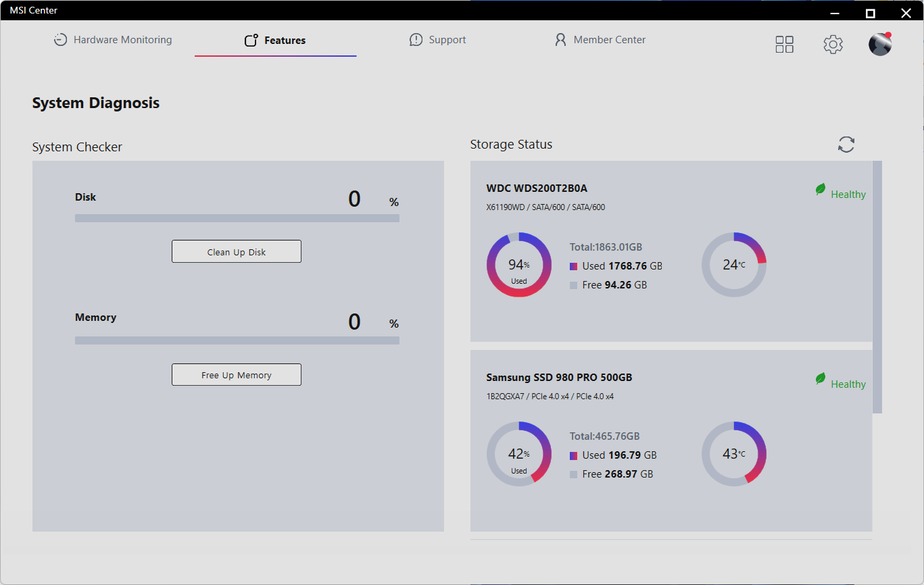Image resolution: width=924 pixels, height=585 pixels.
Task: Click the WDC drive Healthy leaf icon
Action: point(821,190)
